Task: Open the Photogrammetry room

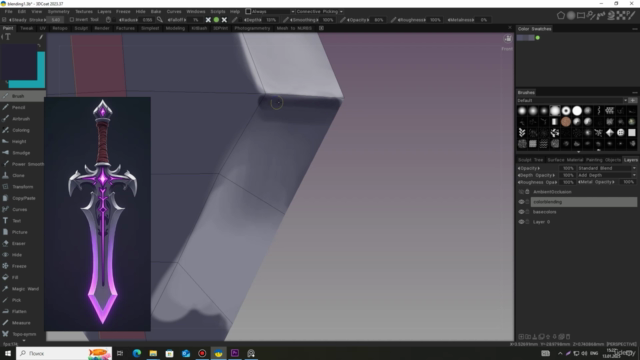Action: click(252, 28)
